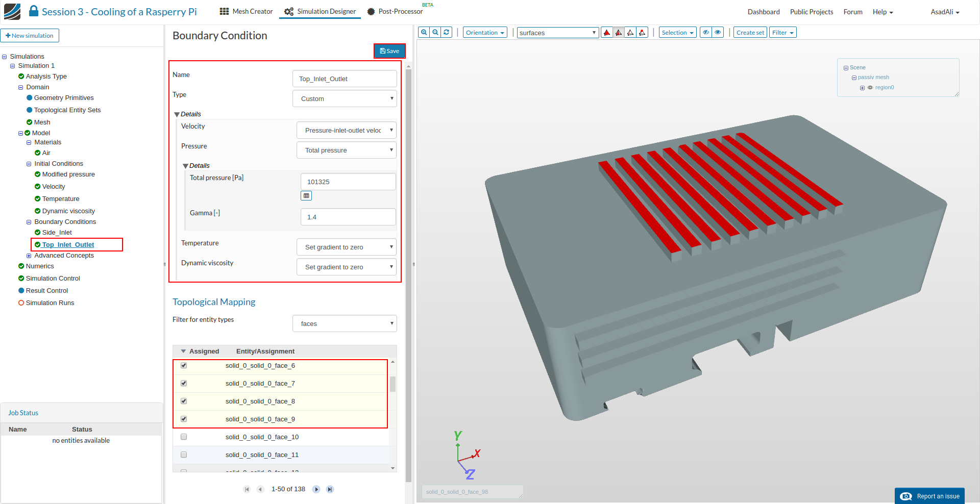
Task: Click the Save button
Action: [389, 51]
